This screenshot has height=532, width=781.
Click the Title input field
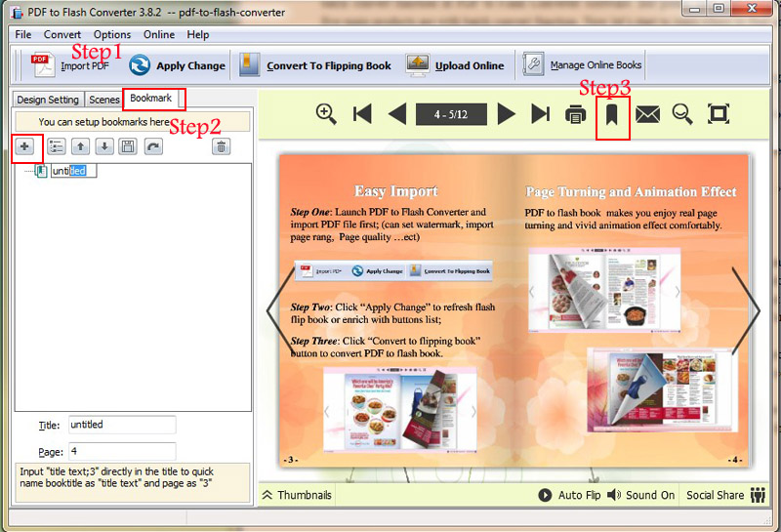(x=122, y=425)
